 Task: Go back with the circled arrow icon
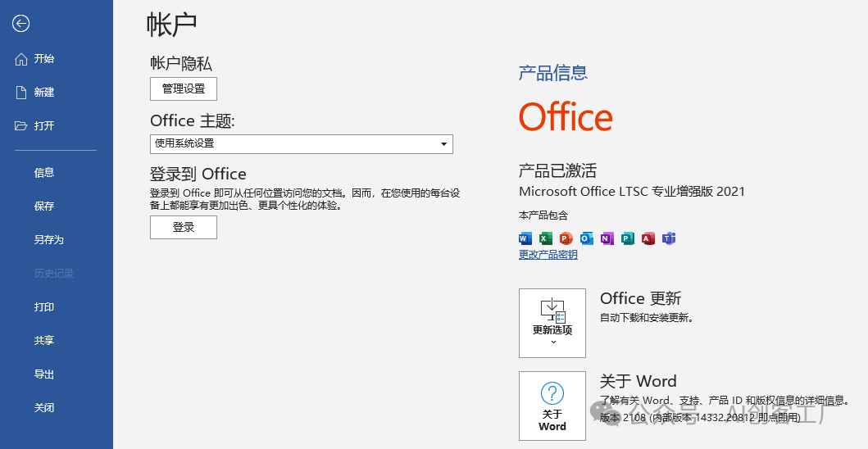click(21, 23)
